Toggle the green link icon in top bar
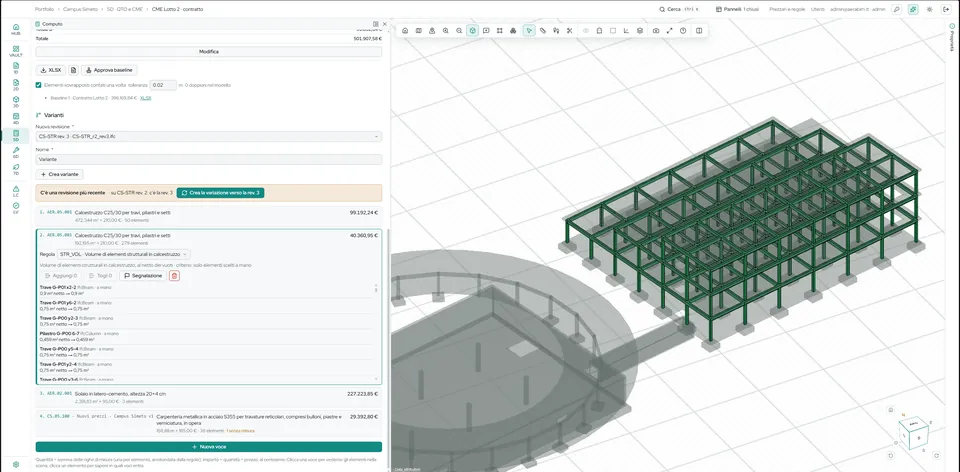Viewport: 960px width, 472px height. point(913,10)
